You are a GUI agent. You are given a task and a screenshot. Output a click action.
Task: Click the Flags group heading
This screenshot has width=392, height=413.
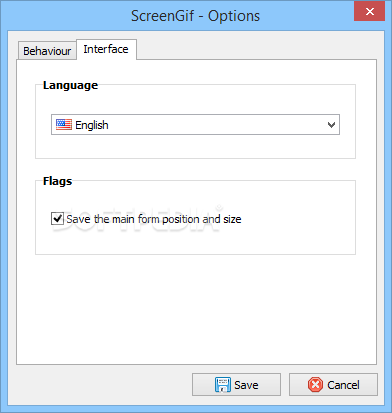(57, 181)
